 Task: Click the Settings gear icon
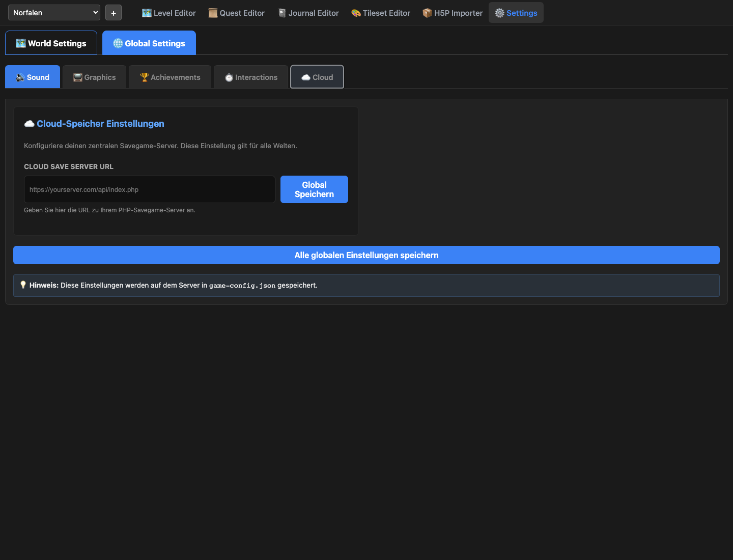(x=499, y=13)
